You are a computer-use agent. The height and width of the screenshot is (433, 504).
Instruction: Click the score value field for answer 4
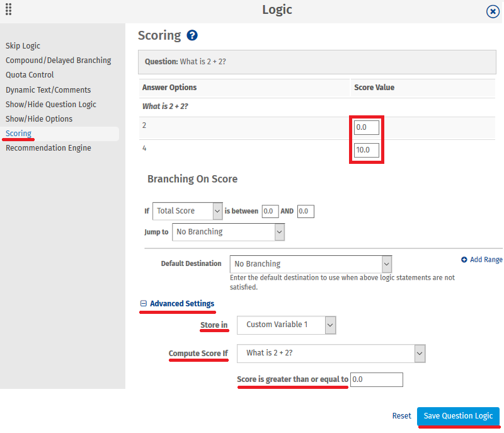[x=367, y=151]
